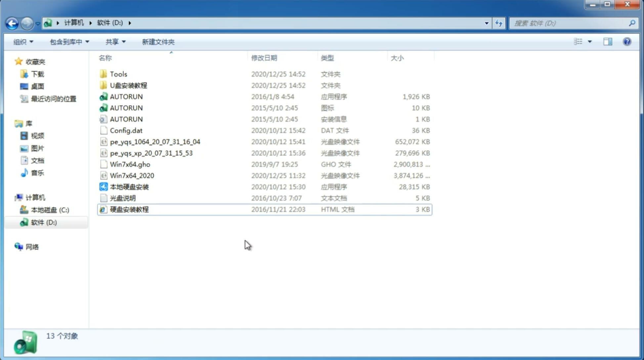Open pe_yqs_xp disc image file
This screenshot has width=644, height=360.
[151, 153]
